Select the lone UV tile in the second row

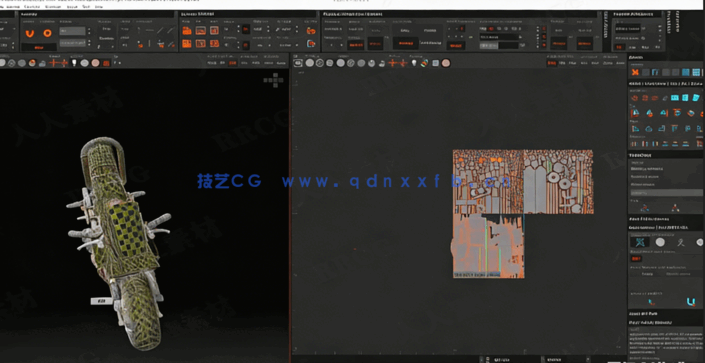tap(488, 246)
